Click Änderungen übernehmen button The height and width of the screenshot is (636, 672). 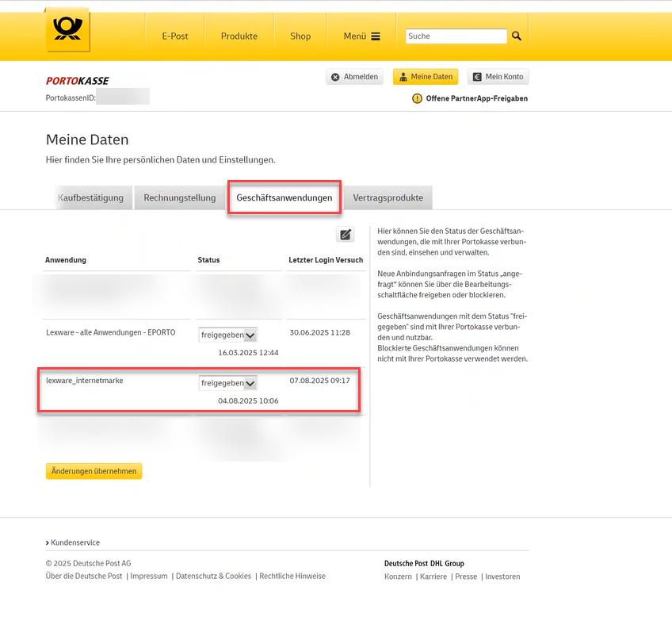point(94,471)
